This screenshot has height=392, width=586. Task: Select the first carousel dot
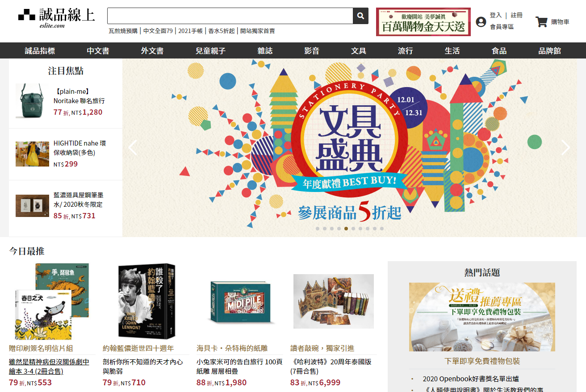(x=318, y=228)
